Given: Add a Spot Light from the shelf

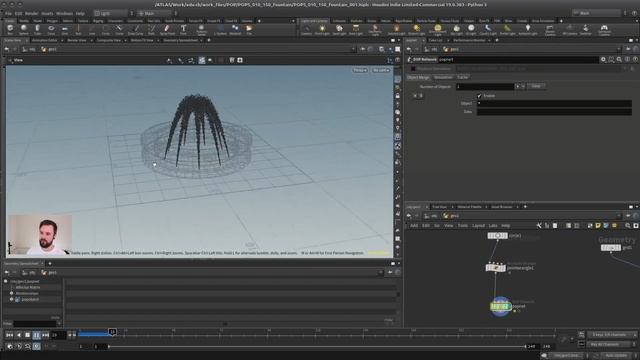Looking at the screenshot, I should pyautogui.click(x=339, y=29).
